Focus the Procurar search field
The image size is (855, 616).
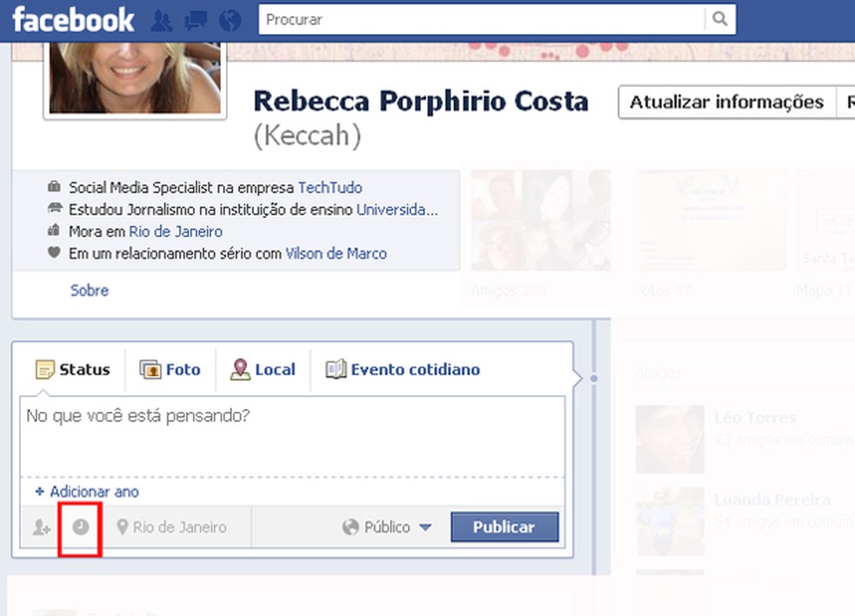pos(482,20)
